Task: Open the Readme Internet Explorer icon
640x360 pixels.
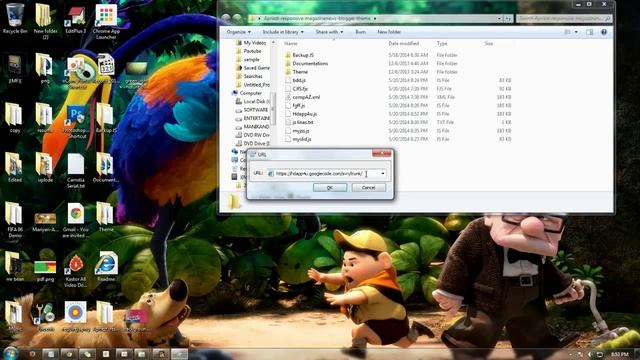Action: click(x=106, y=267)
